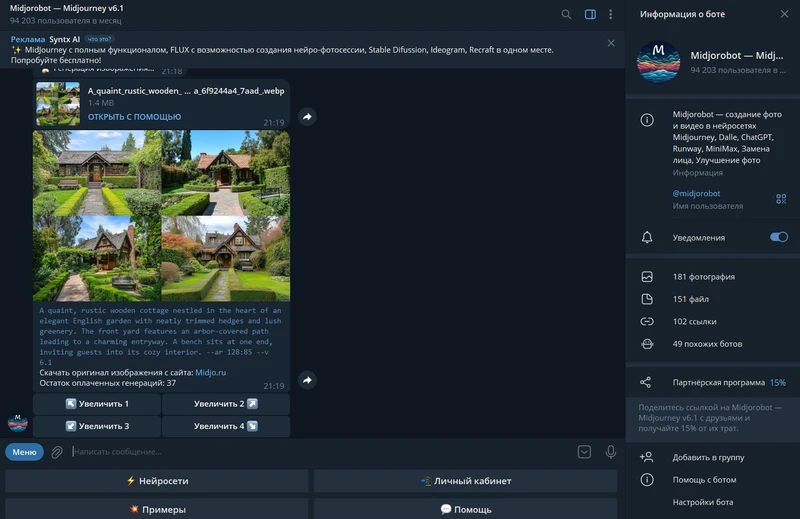Click the Syntx AI advertiser name
Image resolution: width=800 pixels, height=519 pixels.
point(64,39)
